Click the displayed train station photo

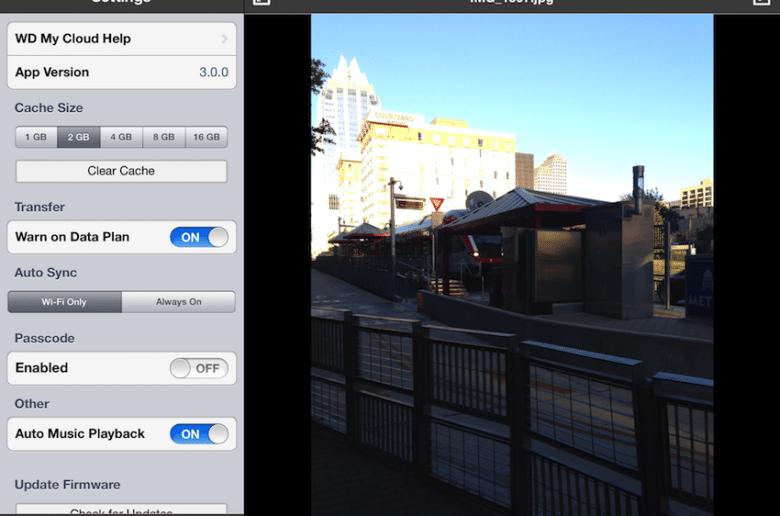click(512, 265)
